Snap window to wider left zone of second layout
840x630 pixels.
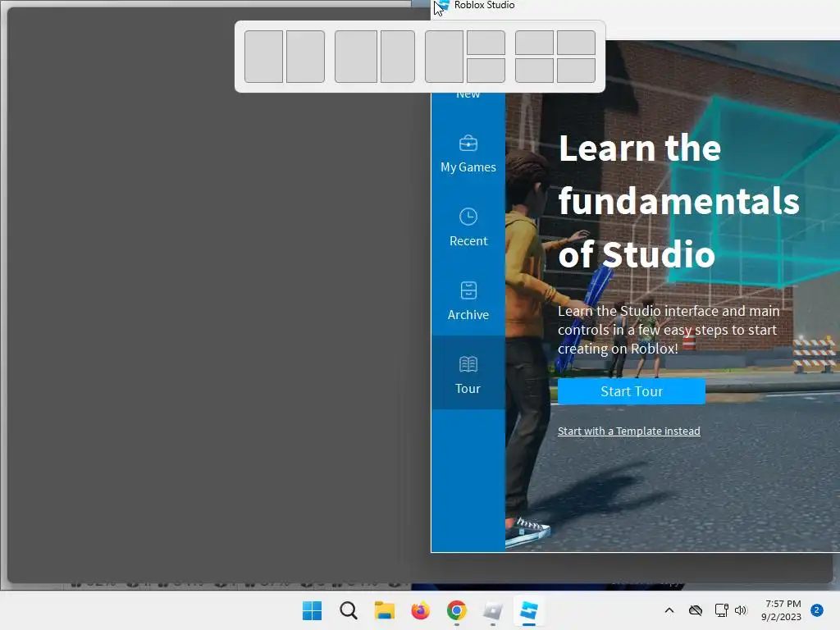pos(356,57)
